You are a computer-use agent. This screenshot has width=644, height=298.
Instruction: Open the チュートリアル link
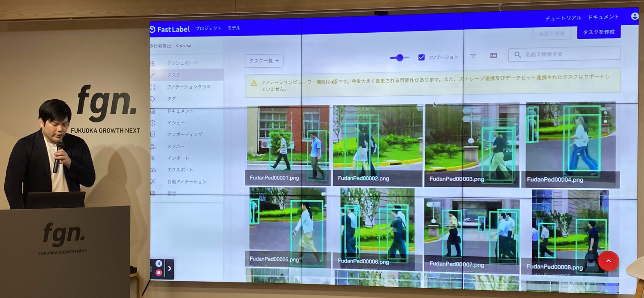563,18
